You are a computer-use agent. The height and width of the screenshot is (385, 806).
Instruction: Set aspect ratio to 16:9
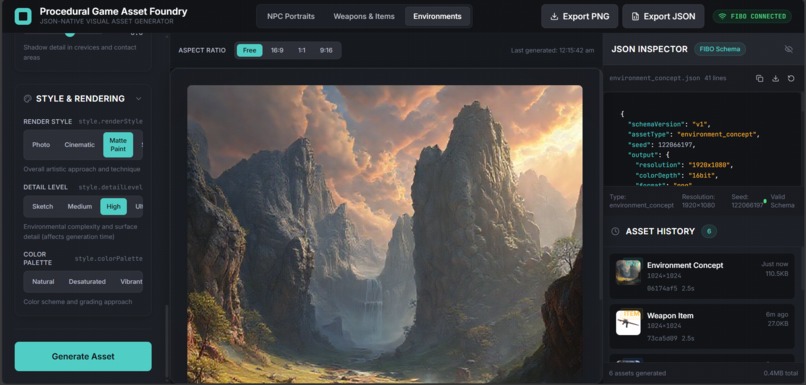[277, 50]
